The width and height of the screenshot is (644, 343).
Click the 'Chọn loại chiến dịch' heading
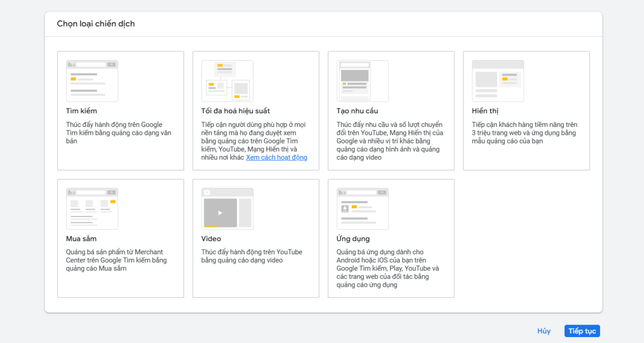pos(96,24)
